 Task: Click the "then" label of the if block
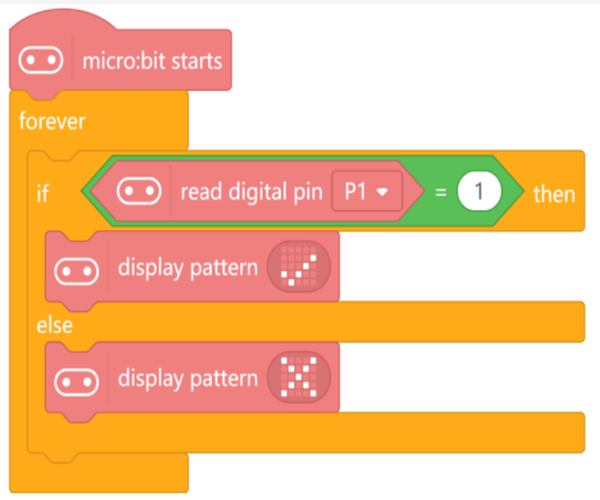coord(553,193)
